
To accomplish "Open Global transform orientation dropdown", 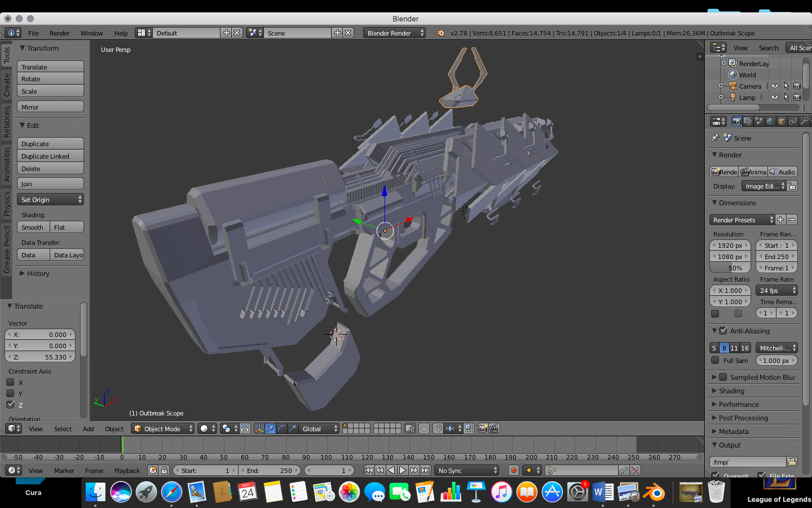I will (319, 428).
